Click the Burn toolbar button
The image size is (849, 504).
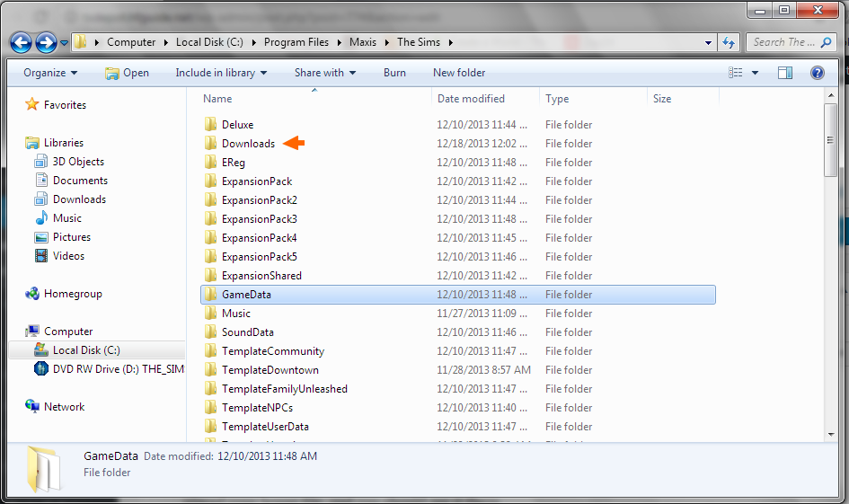pos(394,73)
